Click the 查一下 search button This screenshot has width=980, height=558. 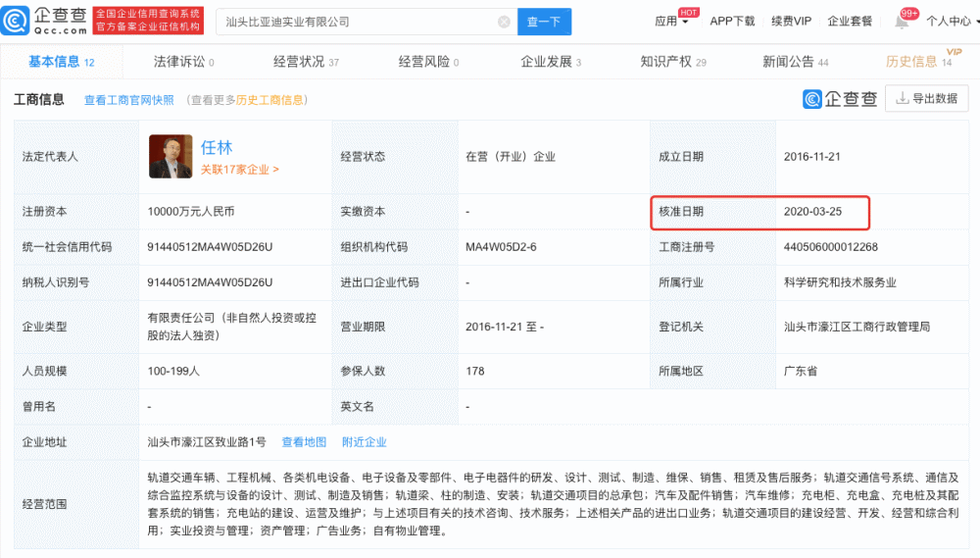click(x=544, y=22)
